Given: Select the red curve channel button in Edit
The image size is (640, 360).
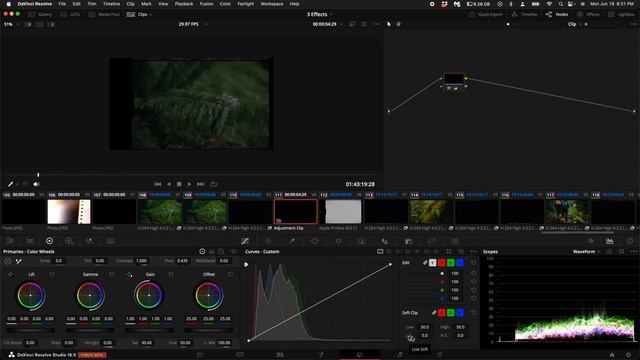Looking at the screenshot, I should [x=442, y=262].
